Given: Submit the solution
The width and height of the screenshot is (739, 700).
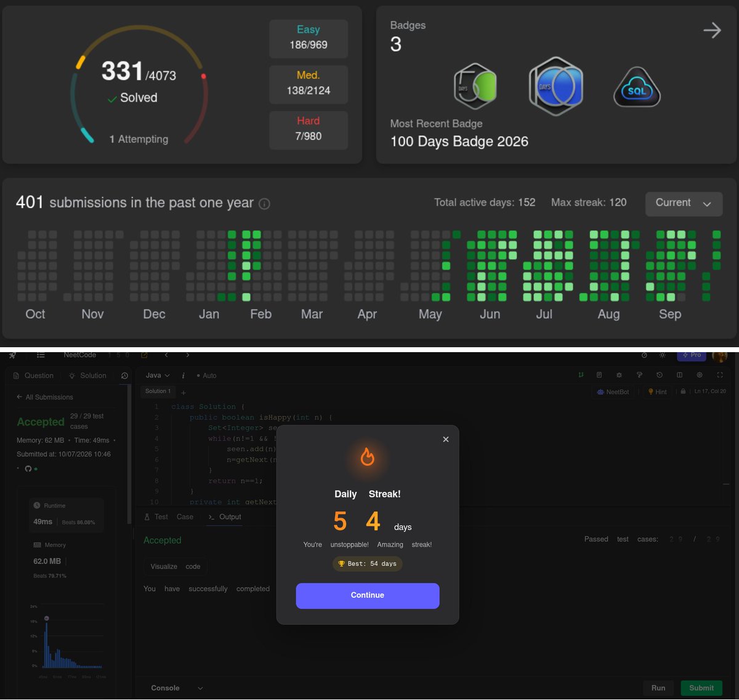Looking at the screenshot, I should click(701, 688).
